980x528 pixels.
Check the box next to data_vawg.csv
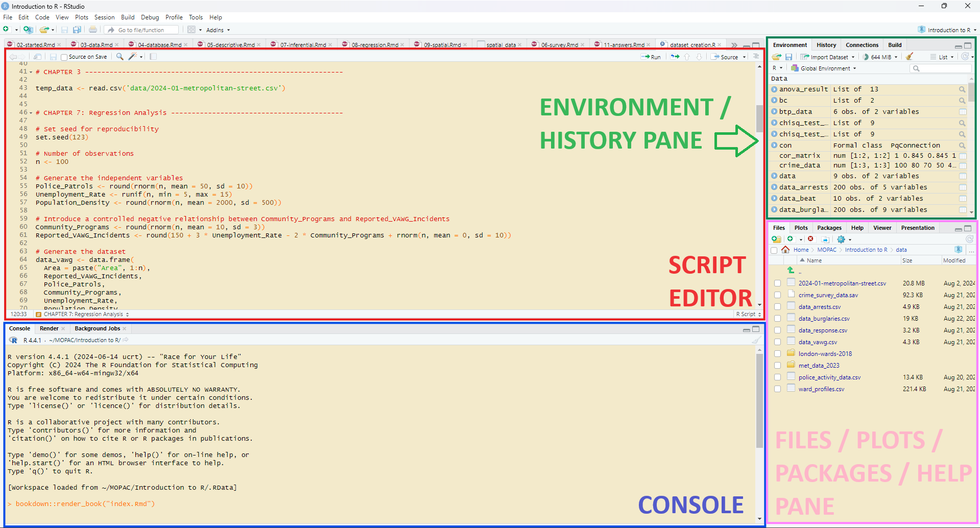[x=777, y=342]
